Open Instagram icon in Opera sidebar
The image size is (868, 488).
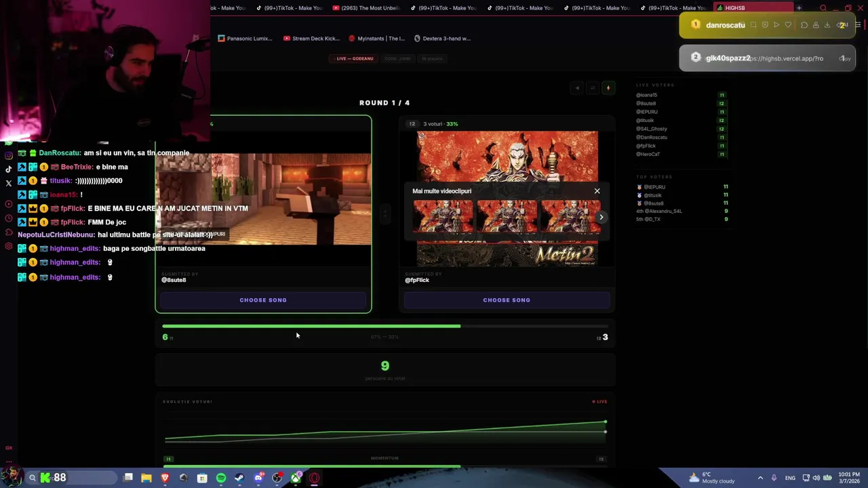tap(9, 155)
